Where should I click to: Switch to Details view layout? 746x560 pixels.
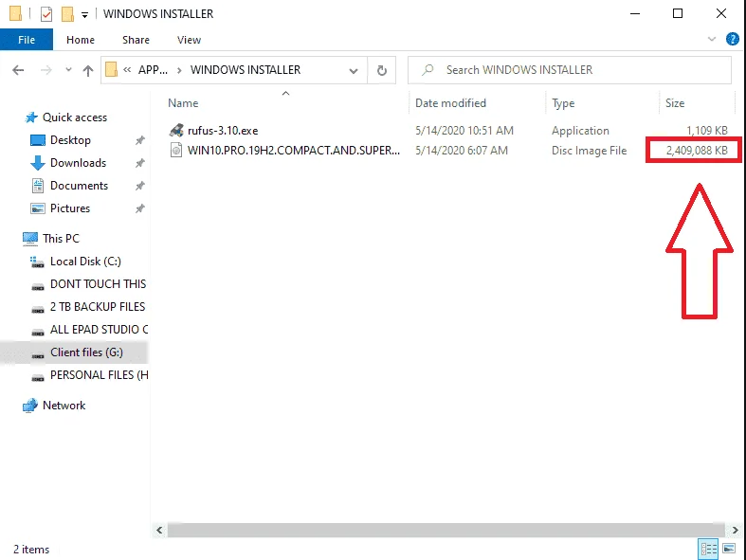(x=708, y=549)
